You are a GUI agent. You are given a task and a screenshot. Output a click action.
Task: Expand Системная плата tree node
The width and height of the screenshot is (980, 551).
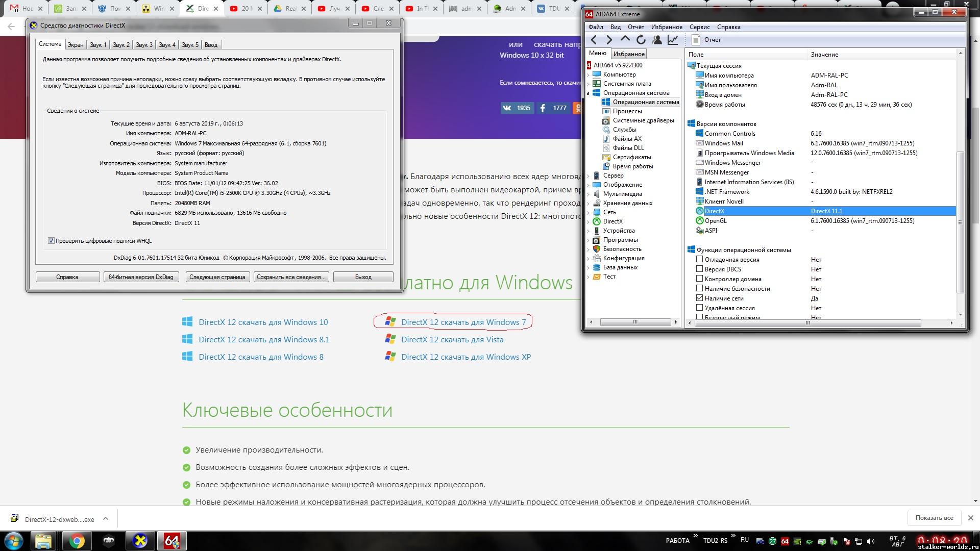tap(588, 84)
